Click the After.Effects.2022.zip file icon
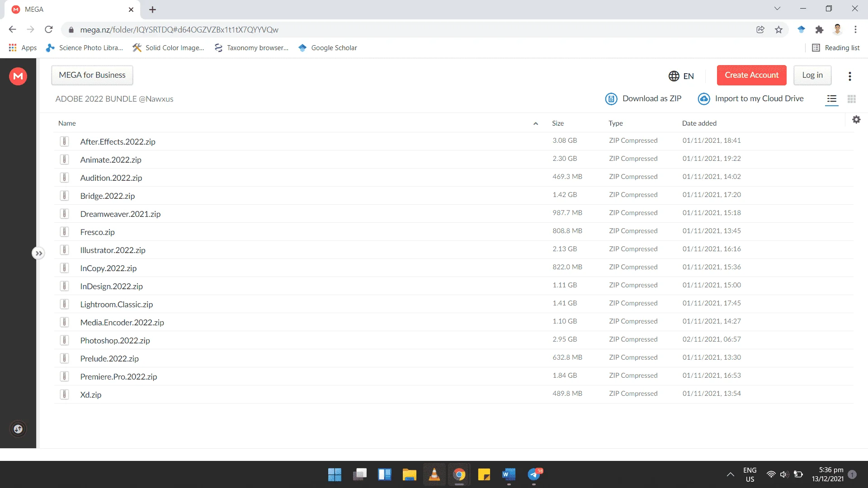This screenshot has height=488, width=868. 65,141
